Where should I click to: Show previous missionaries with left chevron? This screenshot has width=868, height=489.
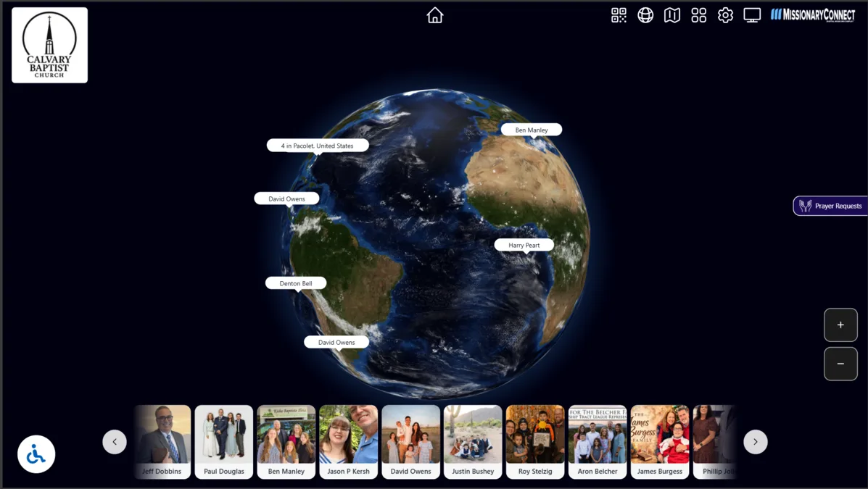(115, 442)
